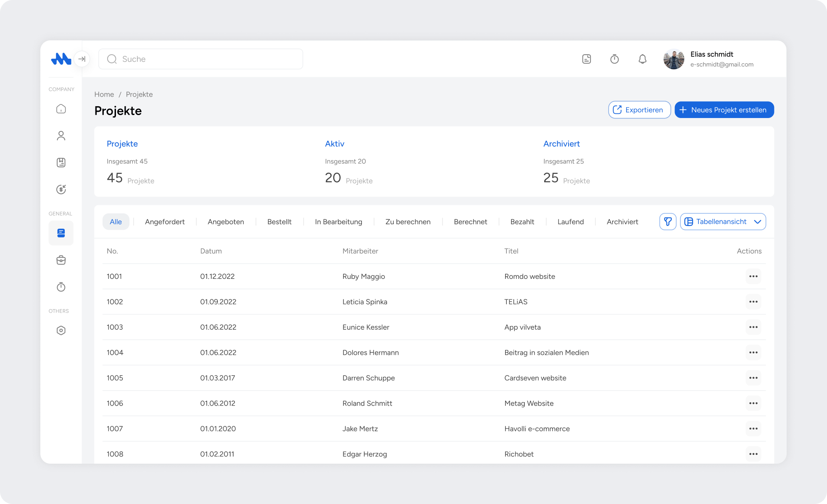Click the Finanzen (dollar refund) sidebar icon
Image resolution: width=827 pixels, height=504 pixels.
tap(61, 189)
